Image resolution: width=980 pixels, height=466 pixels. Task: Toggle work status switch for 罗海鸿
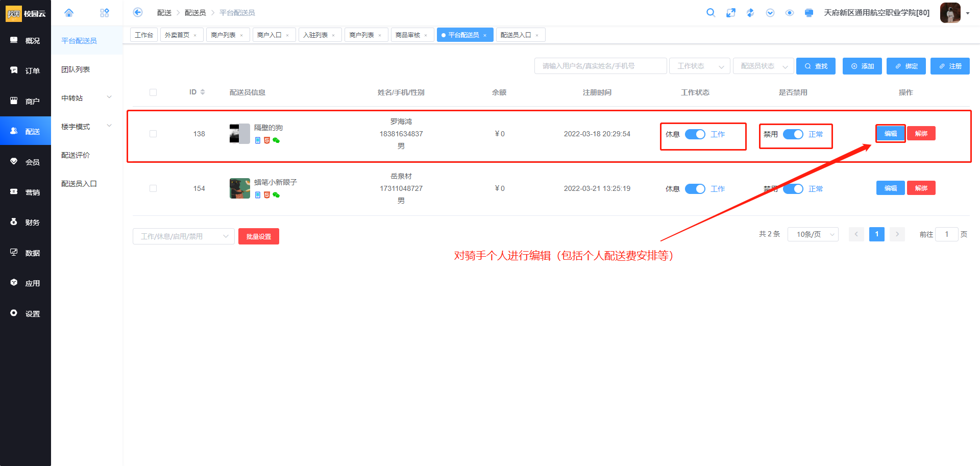[x=695, y=134]
